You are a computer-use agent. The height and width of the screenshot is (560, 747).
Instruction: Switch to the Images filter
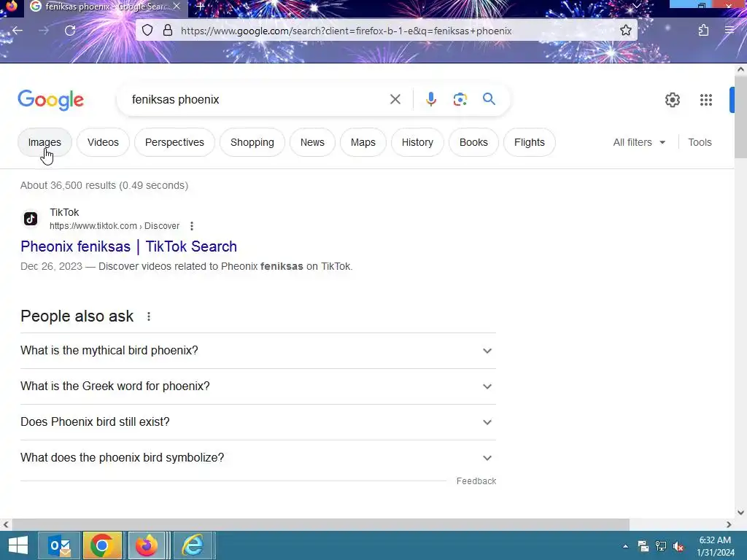point(44,142)
